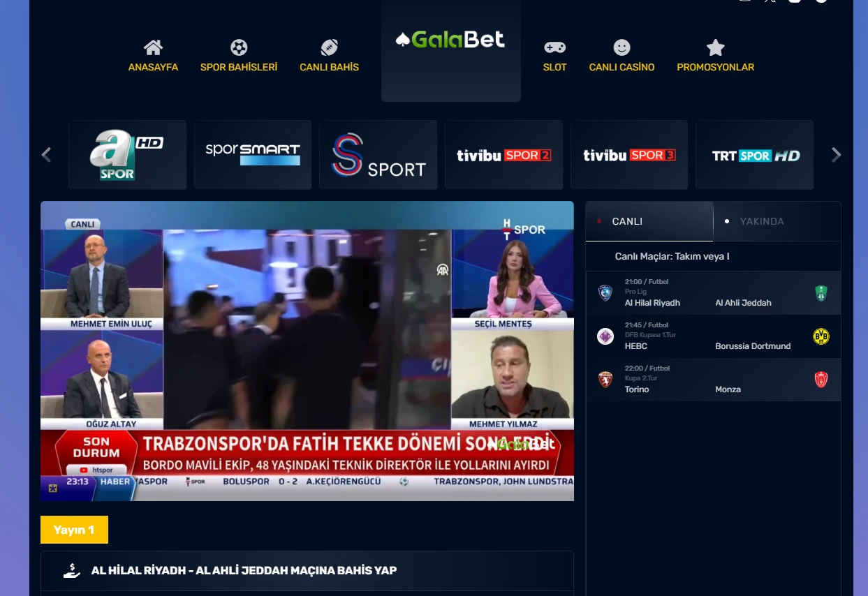Select the Spor Smart channel
The height and width of the screenshot is (596, 868).
point(253,155)
